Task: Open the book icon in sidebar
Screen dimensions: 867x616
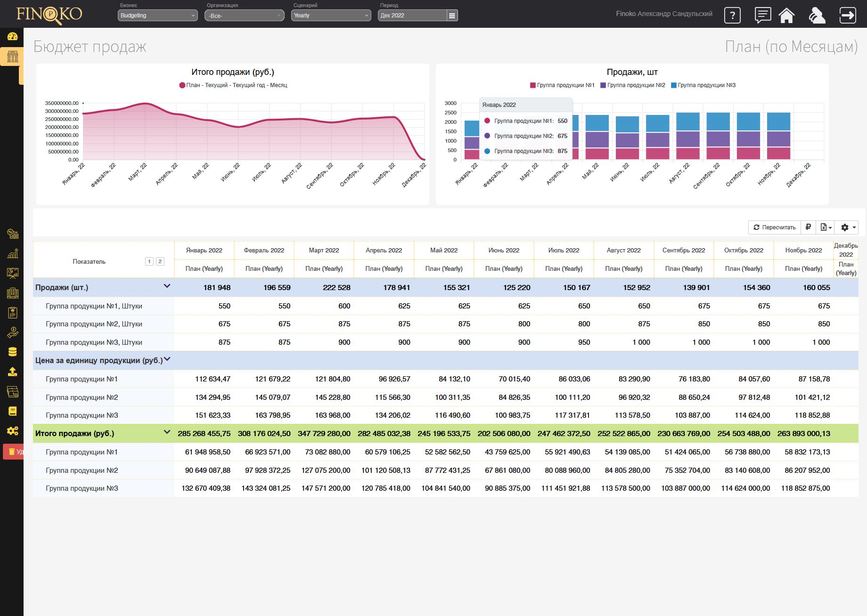Action: tap(12, 411)
